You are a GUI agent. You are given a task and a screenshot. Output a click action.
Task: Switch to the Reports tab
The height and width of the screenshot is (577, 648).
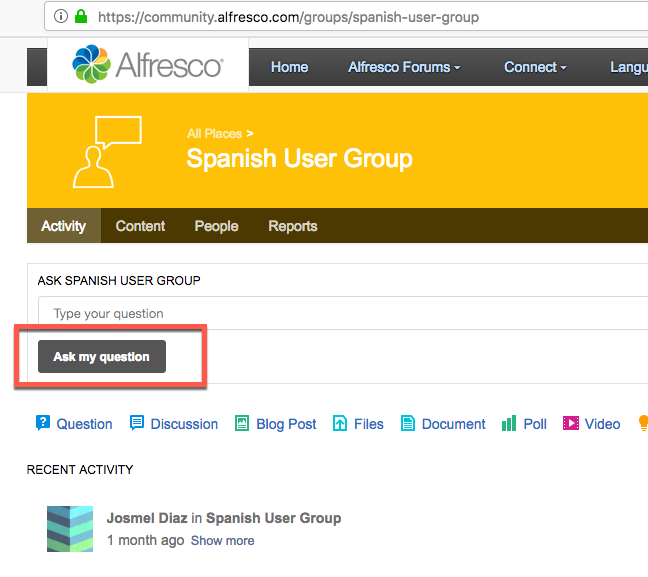click(x=293, y=226)
